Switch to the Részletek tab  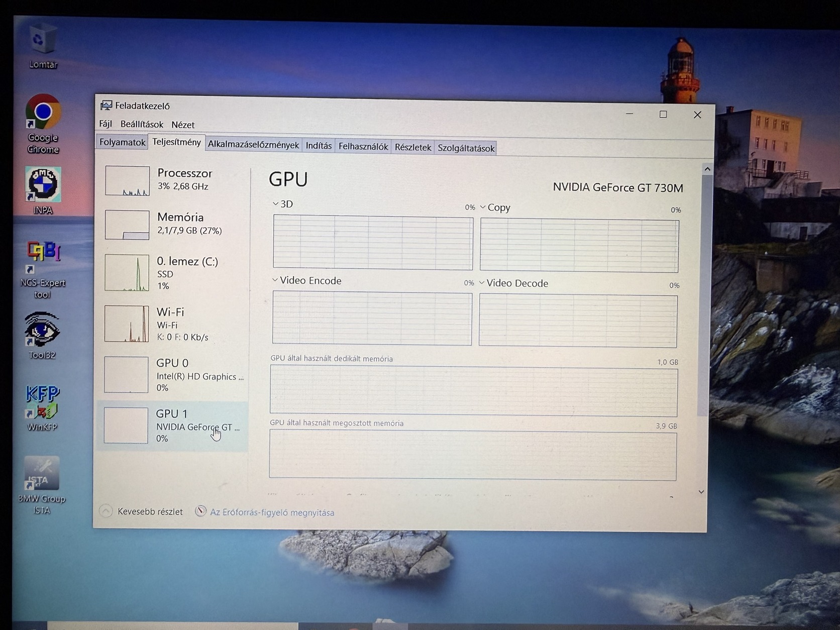point(413,147)
